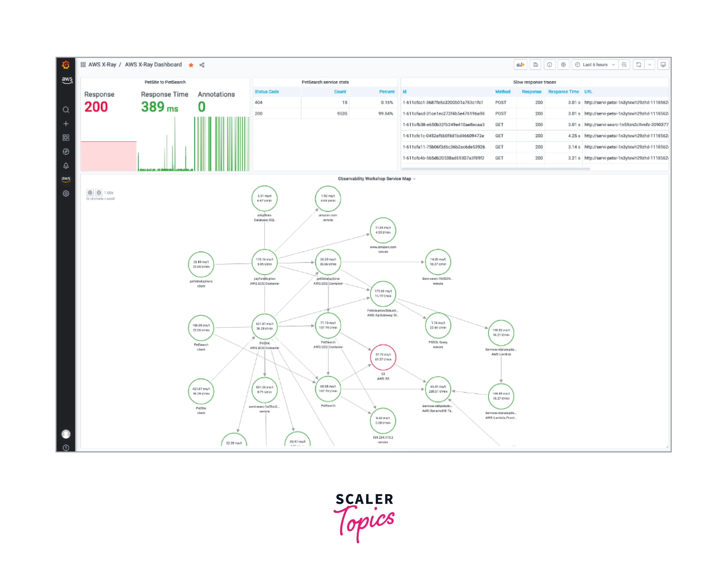This screenshot has width=728, height=584.
Task: Click the zoom out time range icon
Action: [x=624, y=65]
